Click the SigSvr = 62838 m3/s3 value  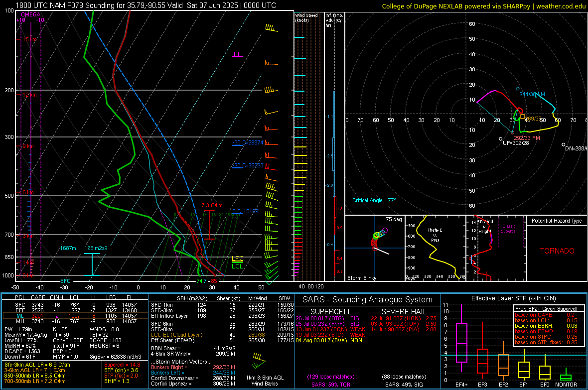coord(116,357)
